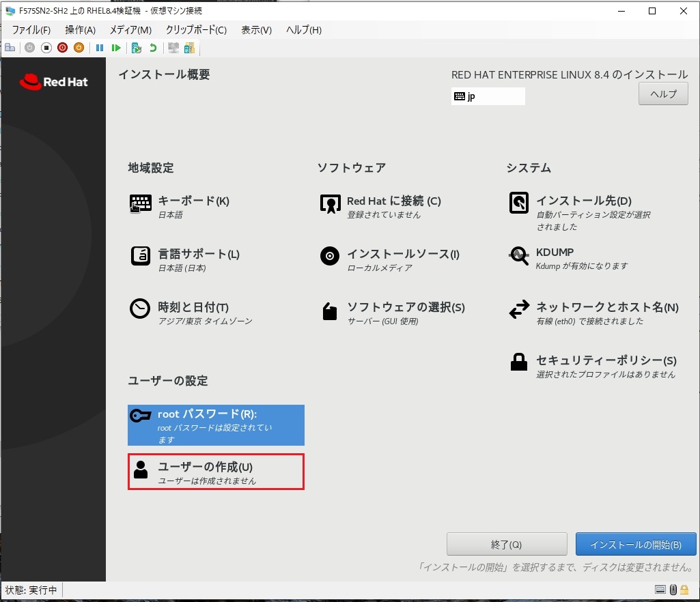Click the 状態: 実行中 status text
700x602 pixels.
[x=31, y=590]
